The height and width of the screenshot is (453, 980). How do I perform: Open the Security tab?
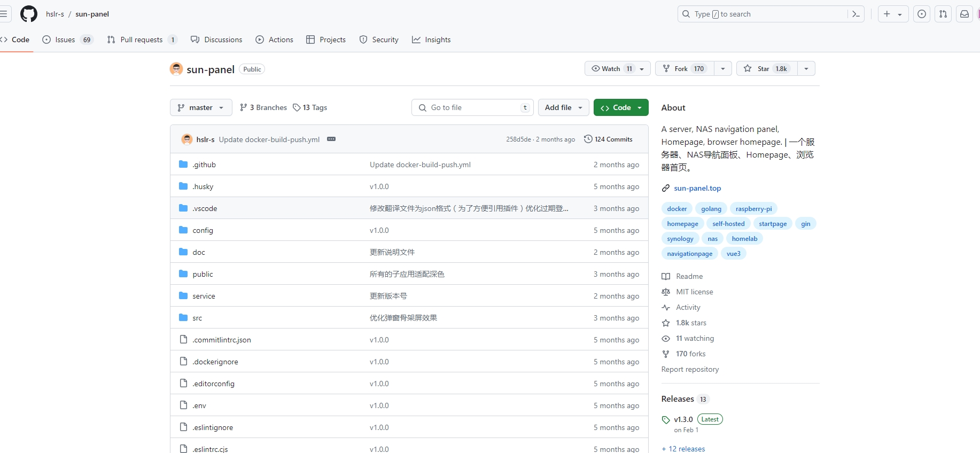(x=379, y=40)
